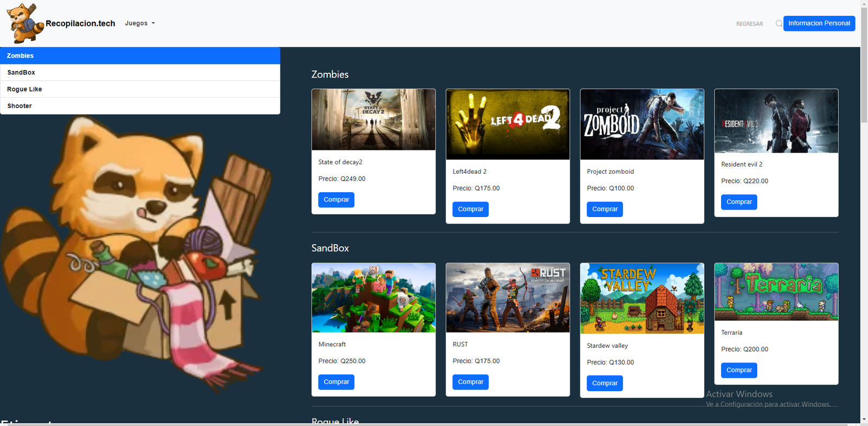
Task: Click the vertical scrollbar up arrow
Action: tap(864, 4)
